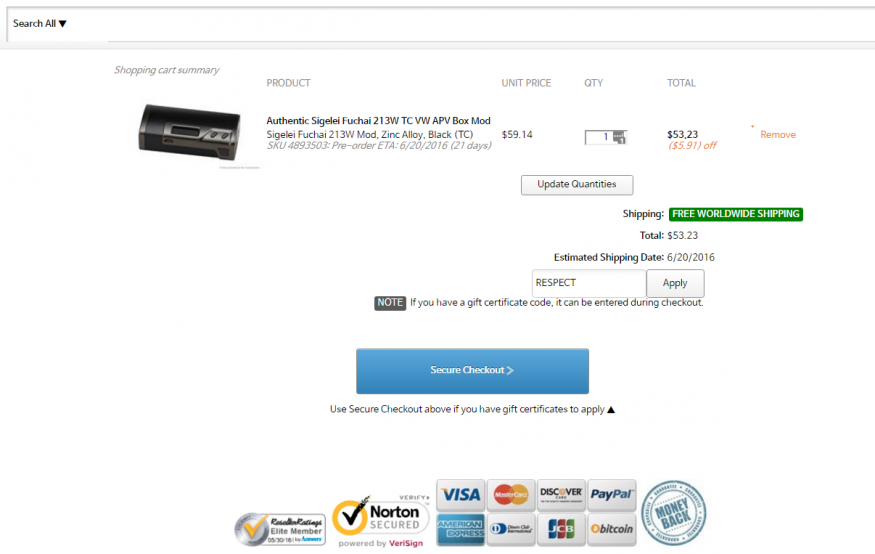Click the Norton Secured seal
This screenshot has width=875, height=554.
pos(381,520)
